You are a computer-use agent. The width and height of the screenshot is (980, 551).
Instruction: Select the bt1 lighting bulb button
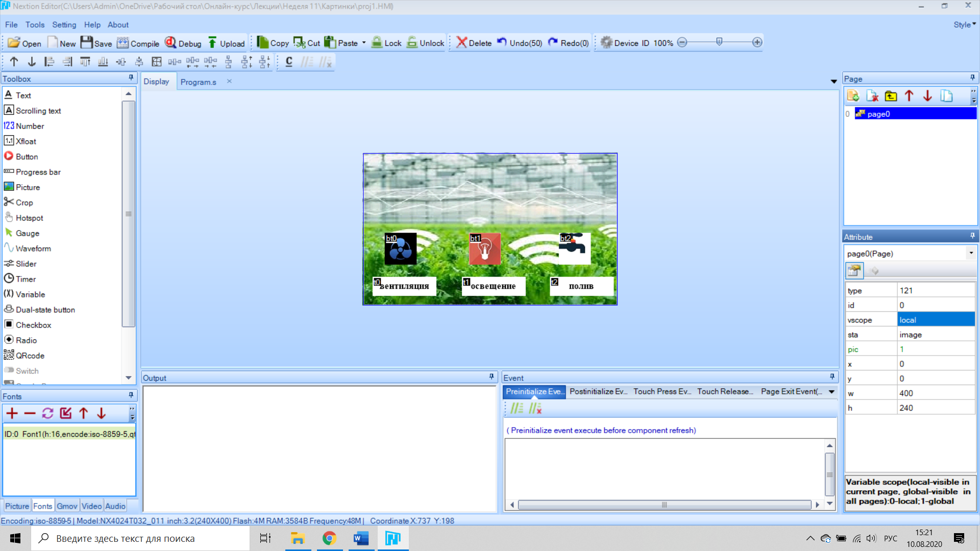tap(485, 249)
